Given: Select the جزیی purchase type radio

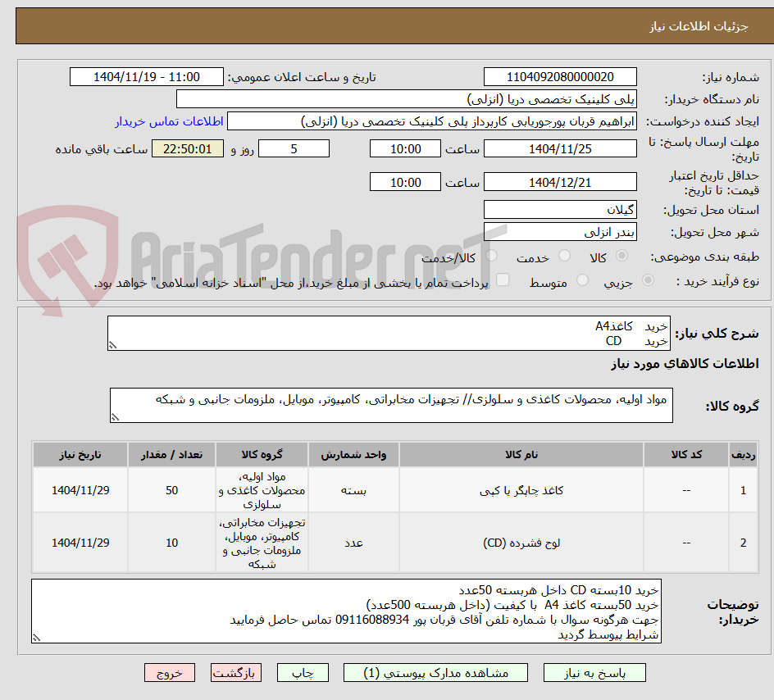Looking at the screenshot, I should tap(648, 280).
